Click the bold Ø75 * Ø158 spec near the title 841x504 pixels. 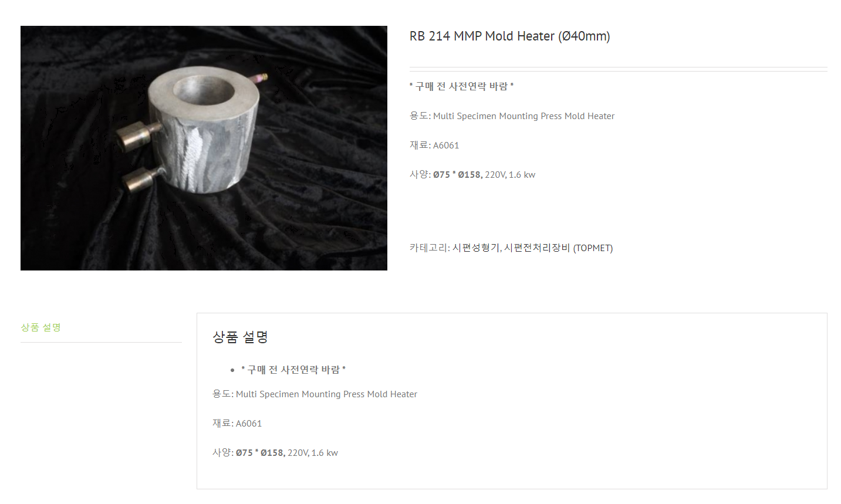[458, 175]
